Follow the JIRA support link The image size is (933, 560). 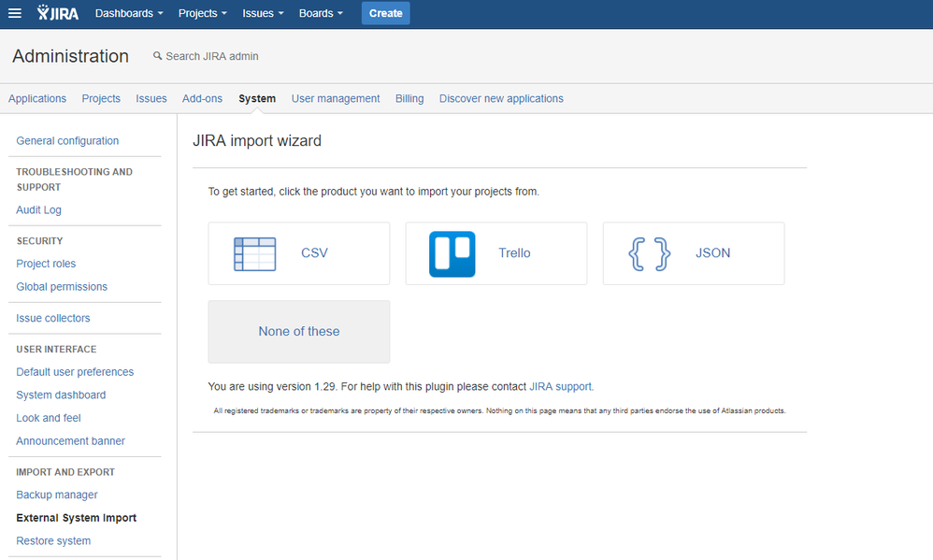click(561, 387)
